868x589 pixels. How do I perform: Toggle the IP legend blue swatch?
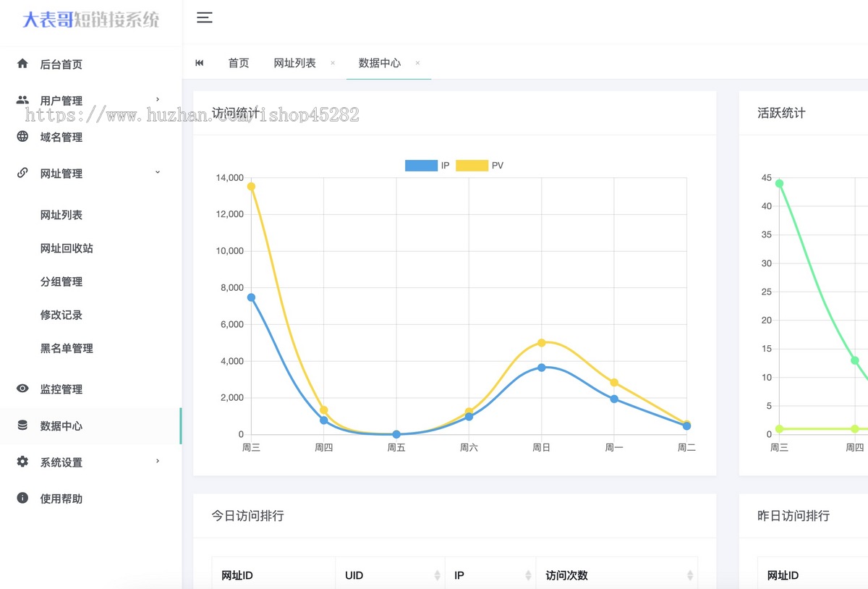tap(421, 166)
